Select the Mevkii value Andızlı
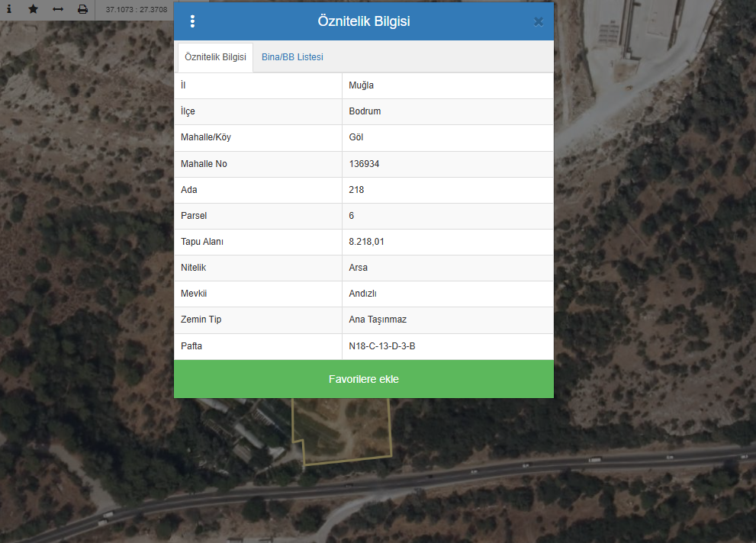Viewport: 756px width, 543px height. (x=362, y=294)
